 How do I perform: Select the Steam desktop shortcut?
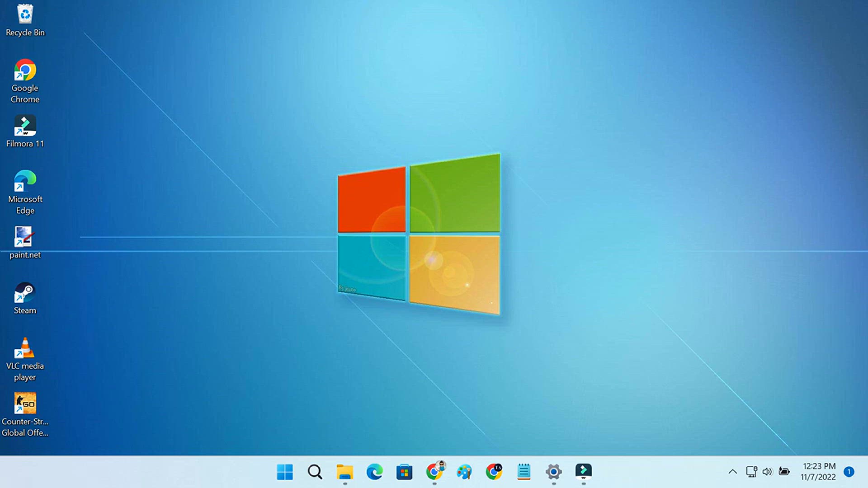(25, 298)
